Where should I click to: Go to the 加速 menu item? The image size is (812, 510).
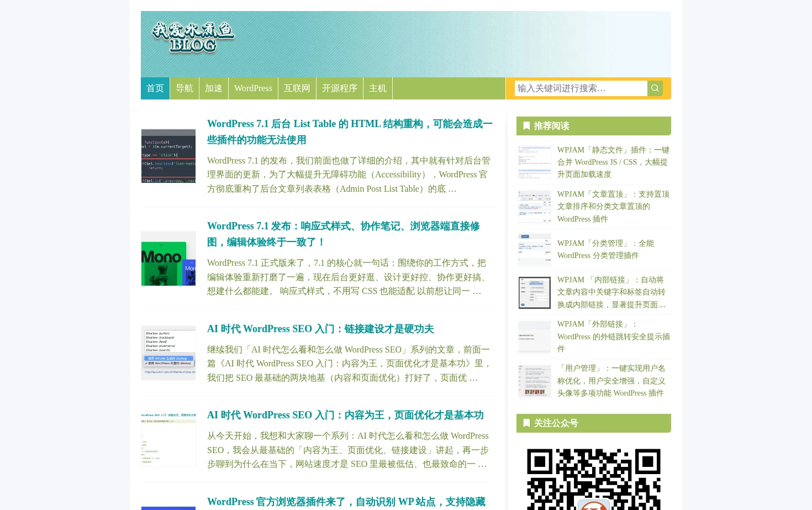coord(214,88)
